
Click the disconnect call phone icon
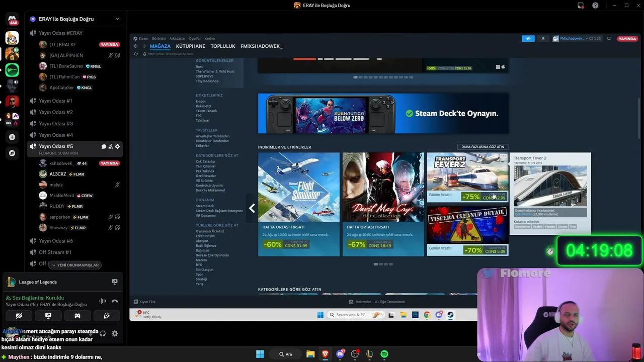point(115,301)
